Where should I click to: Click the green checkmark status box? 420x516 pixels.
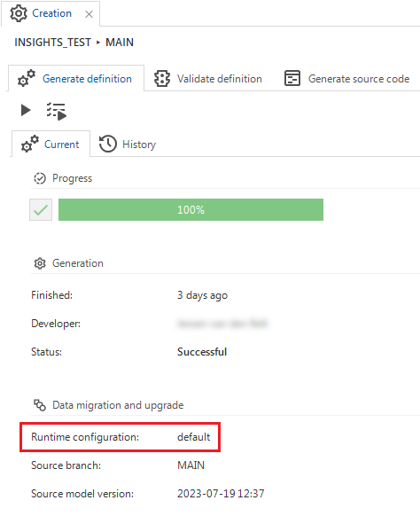(x=41, y=209)
